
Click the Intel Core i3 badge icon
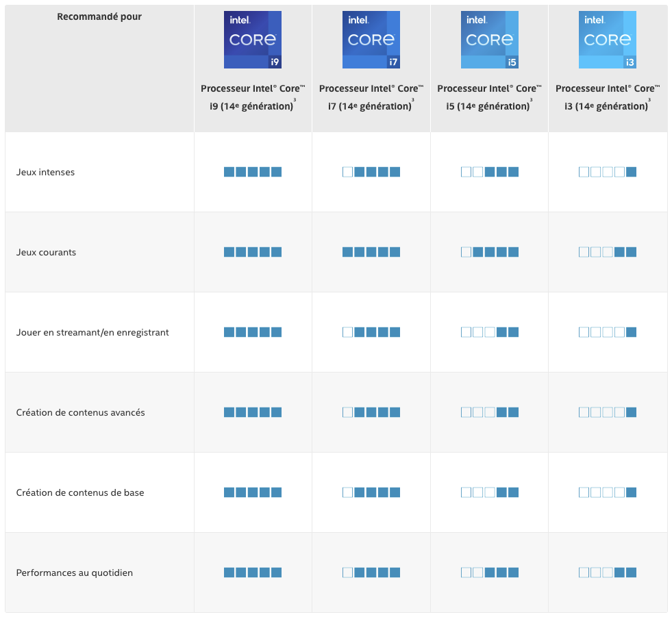tap(608, 40)
